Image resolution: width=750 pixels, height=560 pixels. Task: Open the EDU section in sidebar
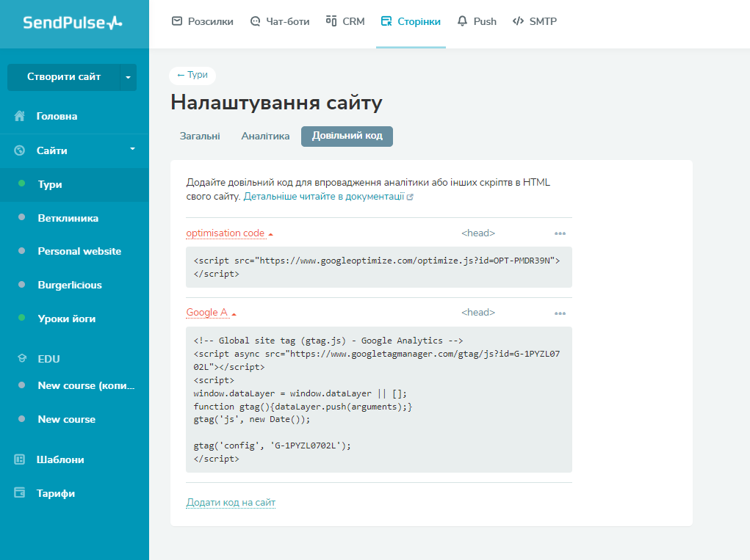click(x=48, y=359)
